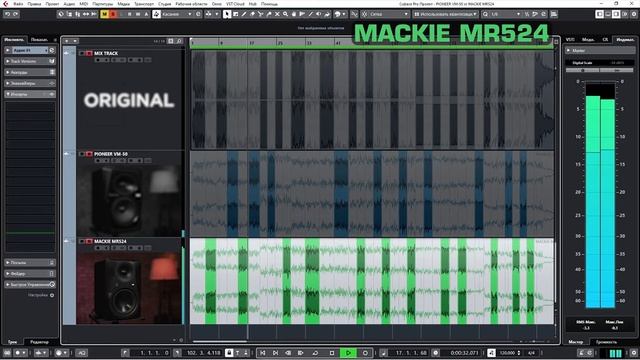Screen dimensions: 640x360
Task: Open the color palette tool dropdown
Action: [x=339, y=14]
